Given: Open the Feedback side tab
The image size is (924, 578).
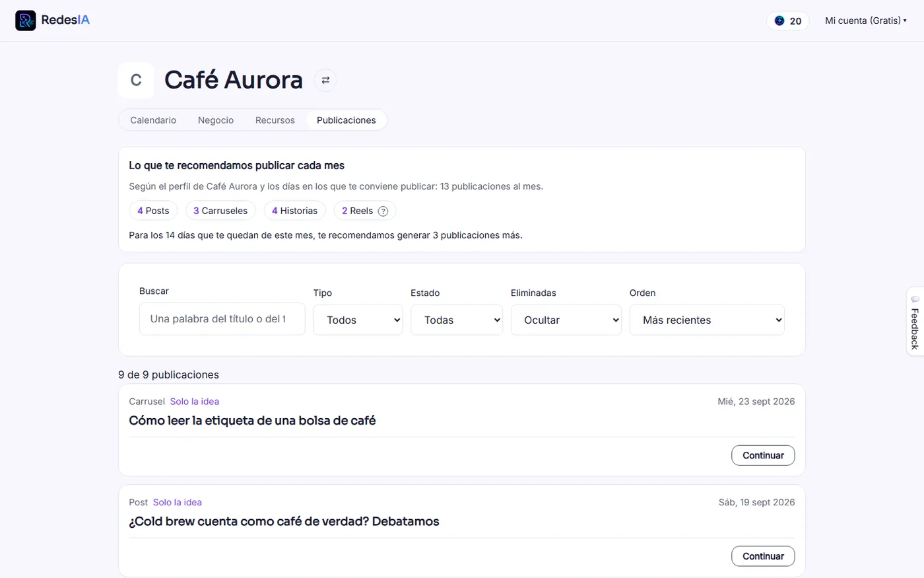Looking at the screenshot, I should (x=915, y=322).
